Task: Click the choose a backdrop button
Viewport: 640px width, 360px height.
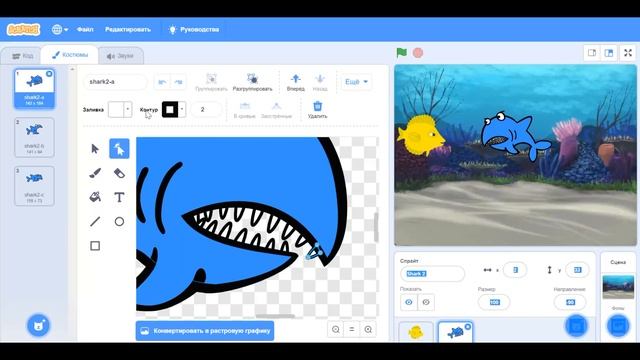Action: click(618, 326)
